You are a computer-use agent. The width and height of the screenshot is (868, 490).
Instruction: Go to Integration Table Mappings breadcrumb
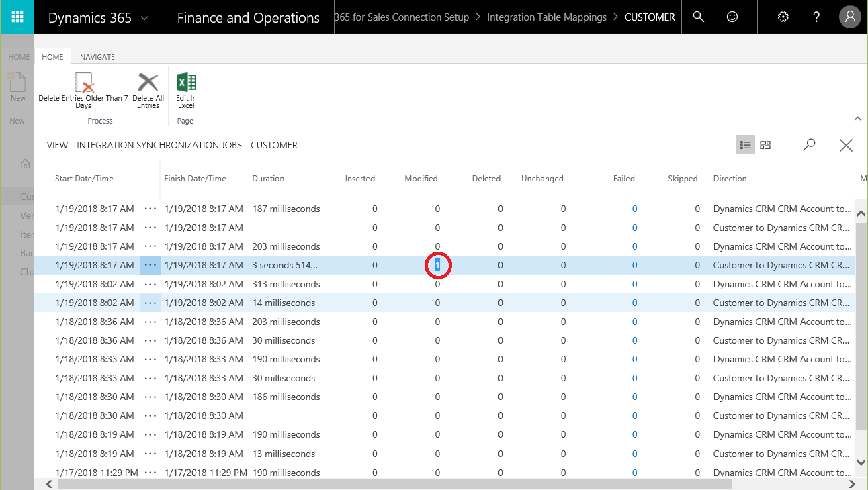547,17
